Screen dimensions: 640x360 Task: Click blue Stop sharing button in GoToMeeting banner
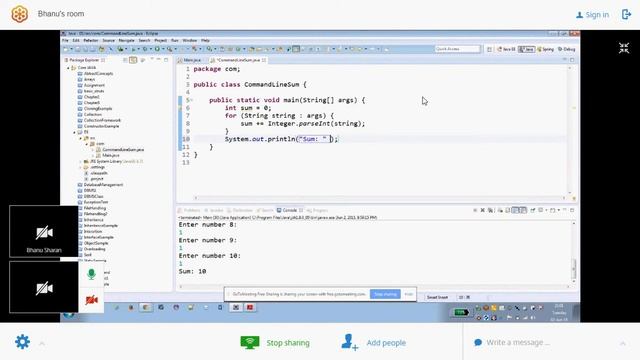tap(385, 294)
